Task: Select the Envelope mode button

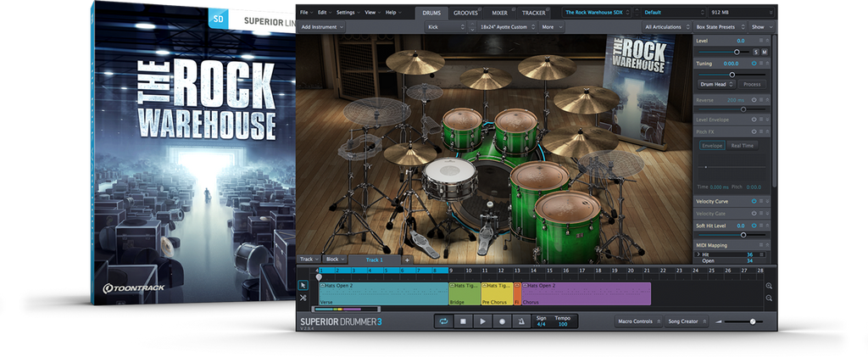Action: [712, 146]
